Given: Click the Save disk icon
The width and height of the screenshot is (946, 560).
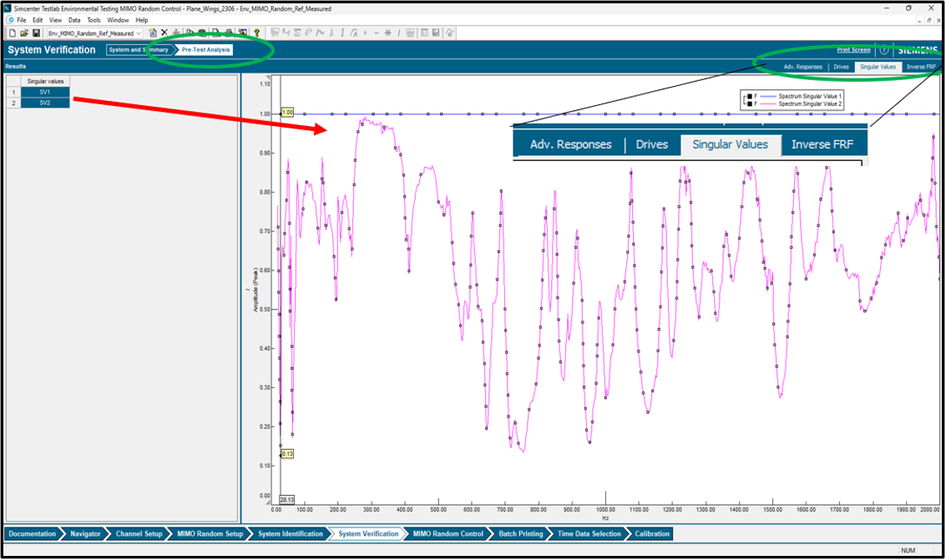Looking at the screenshot, I should (x=36, y=33).
